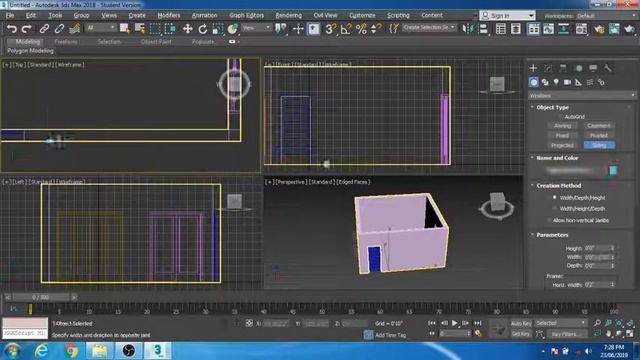Open the Create Selection Set dropdown
Image resolution: width=640 pixels, height=360 pixels.
[x=429, y=27]
